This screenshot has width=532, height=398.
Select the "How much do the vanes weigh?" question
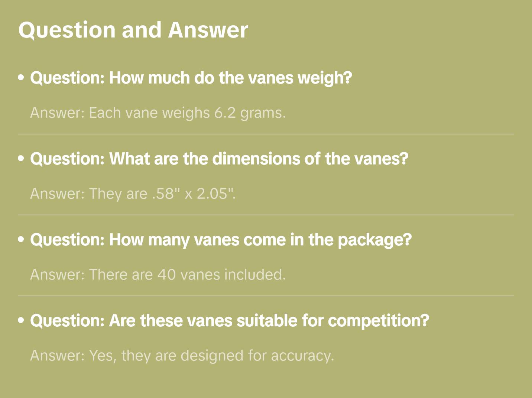click(191, 78)
